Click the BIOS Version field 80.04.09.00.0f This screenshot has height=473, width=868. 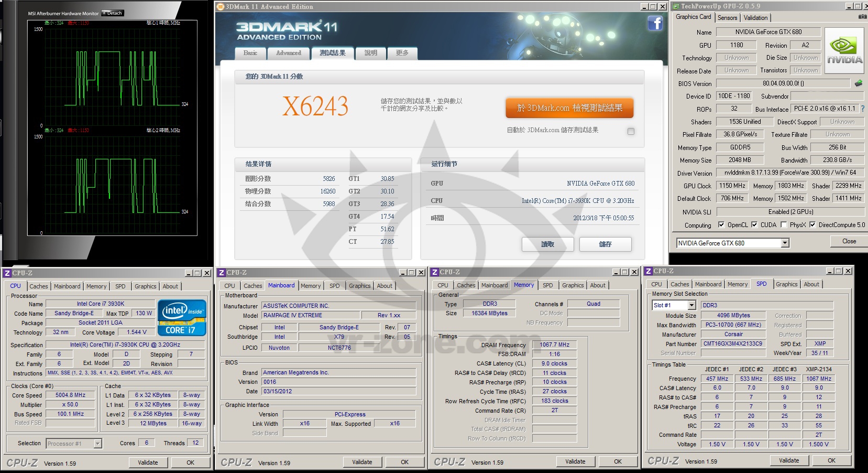pos(783,83)
